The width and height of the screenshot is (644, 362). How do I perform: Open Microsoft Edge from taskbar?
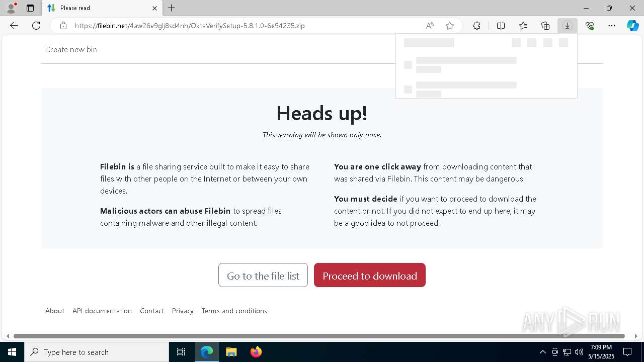pyautogui.click(x=207, y=352)
